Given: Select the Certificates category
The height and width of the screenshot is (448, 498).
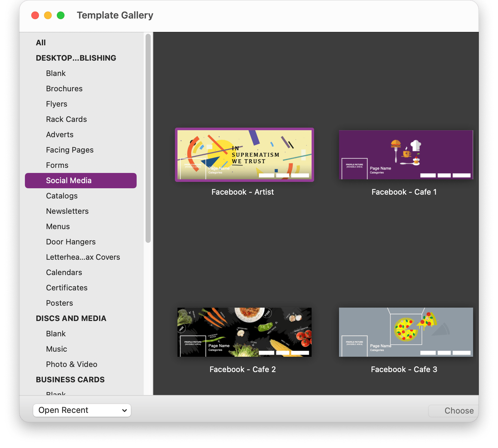Looking at the screenshot, I should [67, 288].
